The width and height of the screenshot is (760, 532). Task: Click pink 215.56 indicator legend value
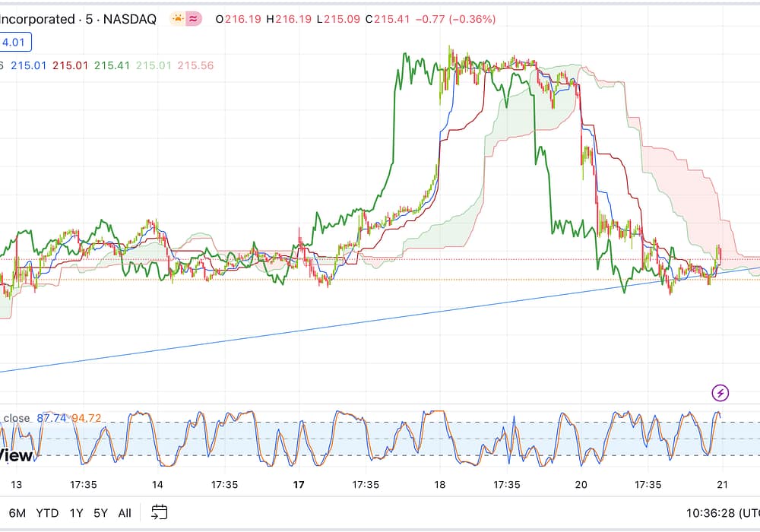[x=196, y=66]
